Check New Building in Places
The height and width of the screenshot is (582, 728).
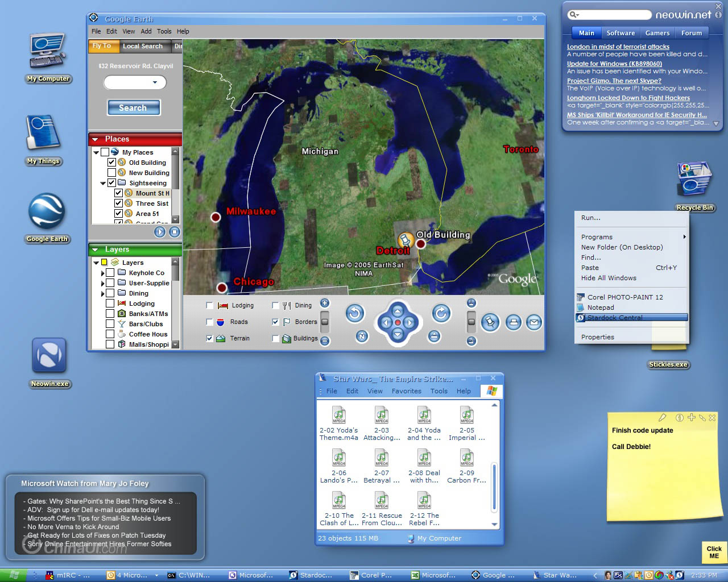(111, 173)
